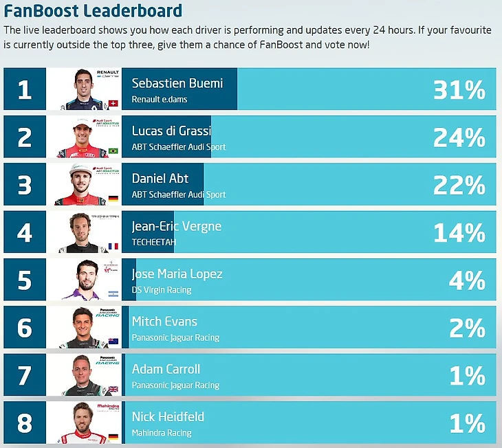Click Sebastien Buemi's 31% vote bar
The image size is (502, 448).
coord(309,89)
